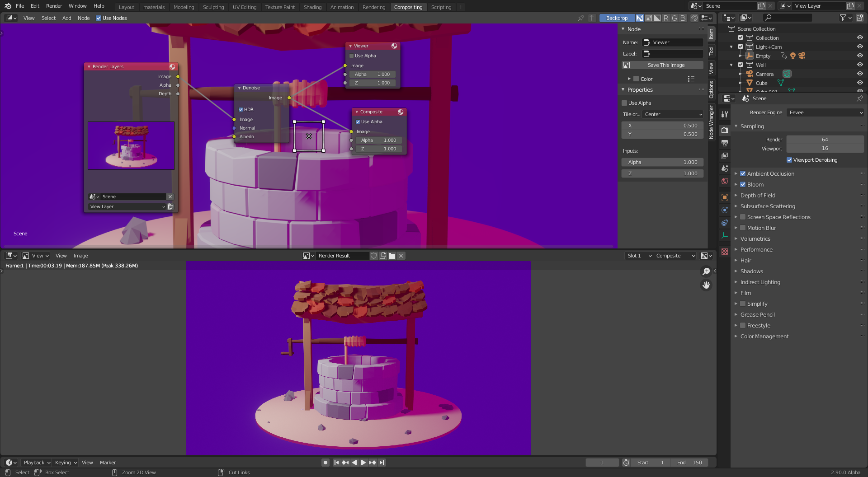
Task: Show the R red channel in backdrop
Action: coord(666,18)
